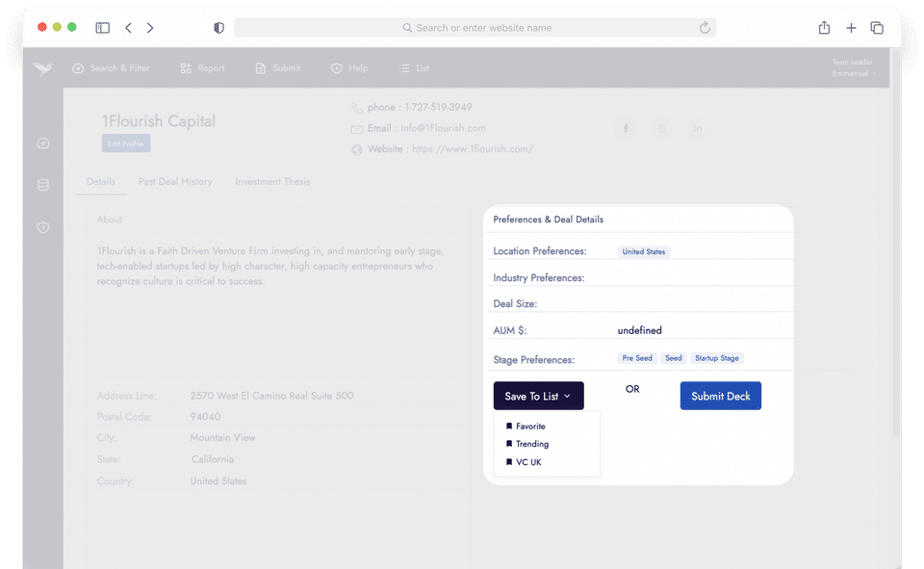Select the Pre Seed stage tag
This screenshot has width=924, height=569.
click(637, 358)
